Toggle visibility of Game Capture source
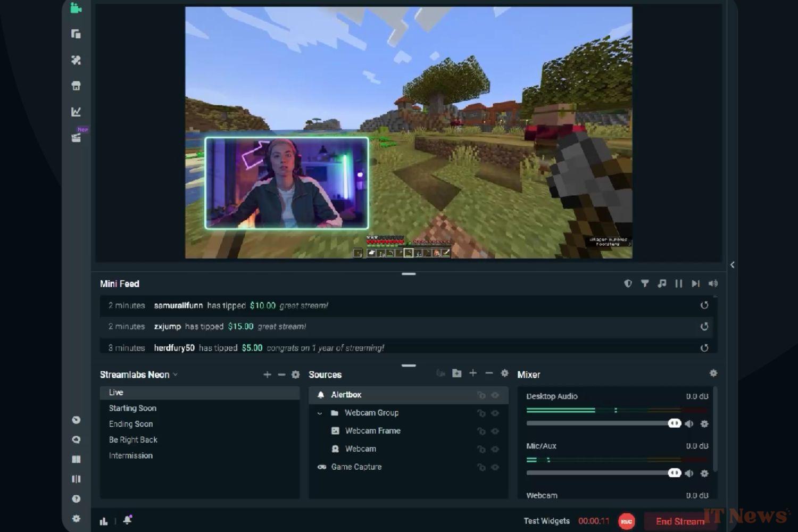The height and width of the screenshot is (532, 798). point(495,467)
